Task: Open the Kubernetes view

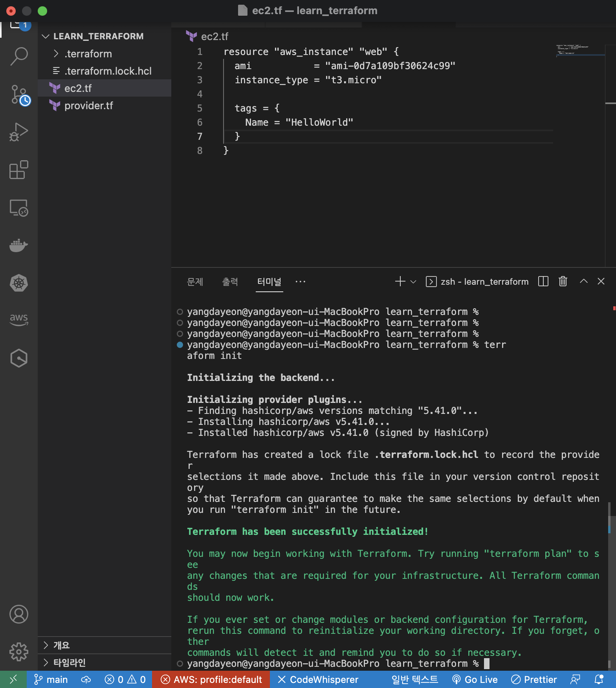Action: click(x=19, y=283)
